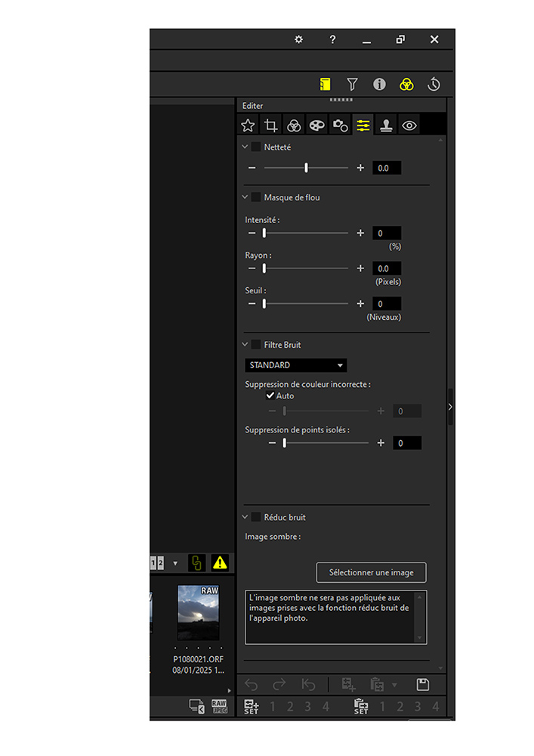
Task: Click the yellow link sync icon
Action: pos(196,562)
